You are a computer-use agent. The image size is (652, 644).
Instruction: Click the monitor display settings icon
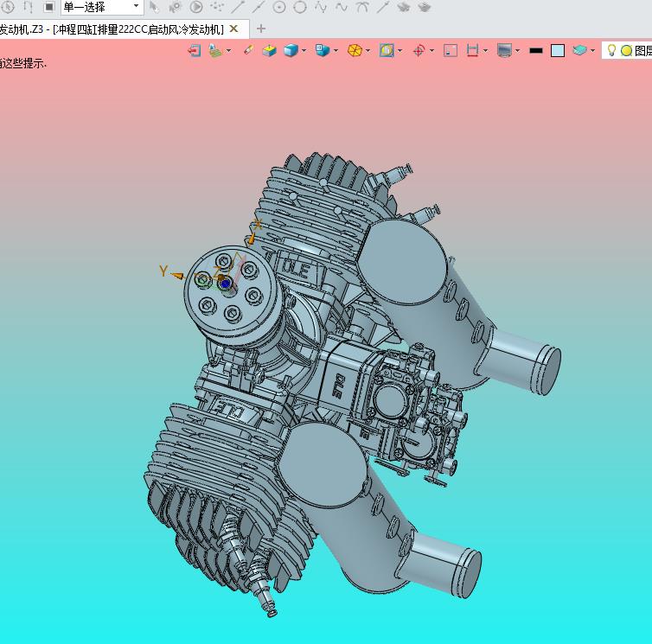coord(504,51)
